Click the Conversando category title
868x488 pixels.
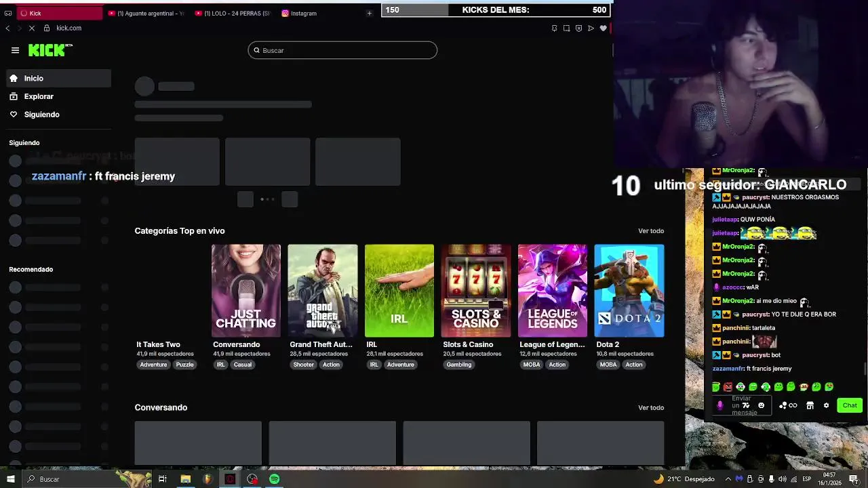click(x=236, y=344)
